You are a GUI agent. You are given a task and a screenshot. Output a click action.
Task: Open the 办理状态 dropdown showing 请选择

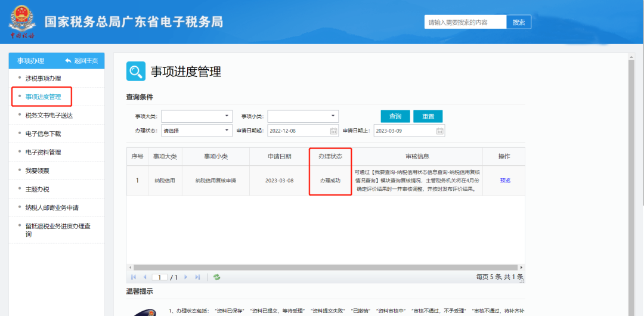(197, 131)
